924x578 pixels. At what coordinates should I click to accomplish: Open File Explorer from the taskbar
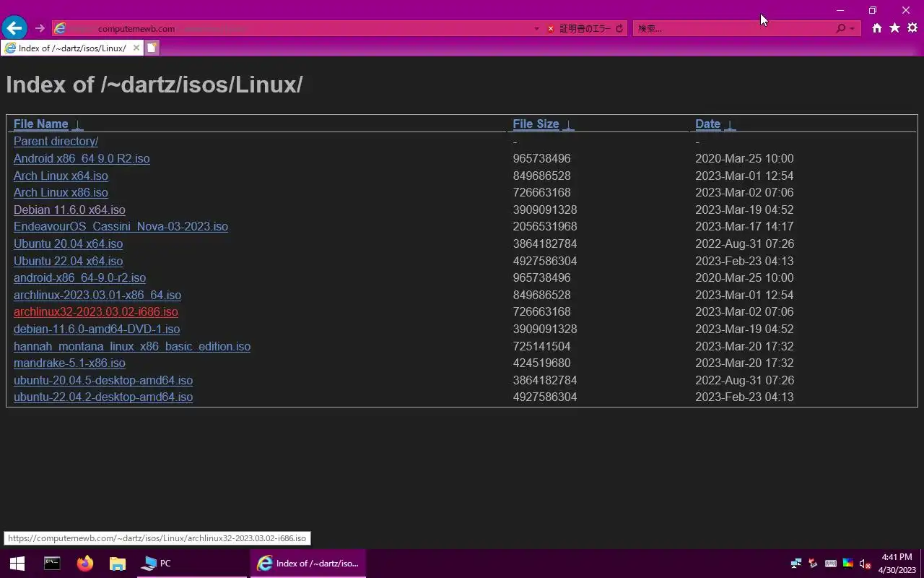point(118,564)
